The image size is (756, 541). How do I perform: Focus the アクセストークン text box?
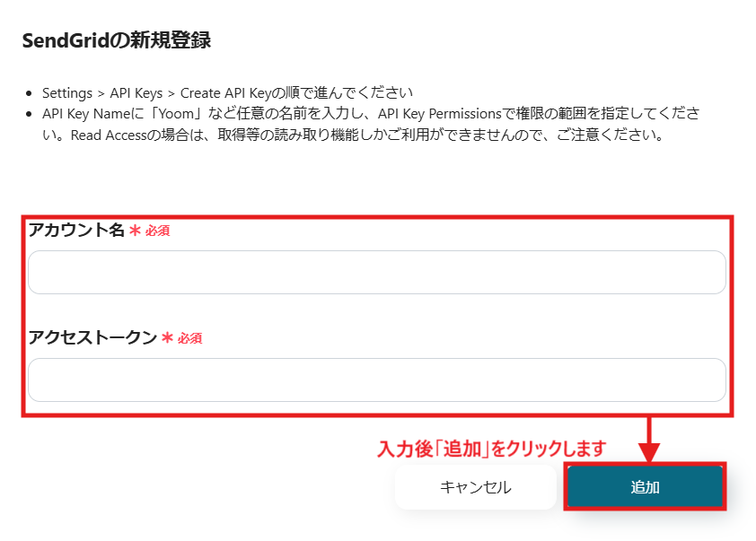click(x=376, y=380)
